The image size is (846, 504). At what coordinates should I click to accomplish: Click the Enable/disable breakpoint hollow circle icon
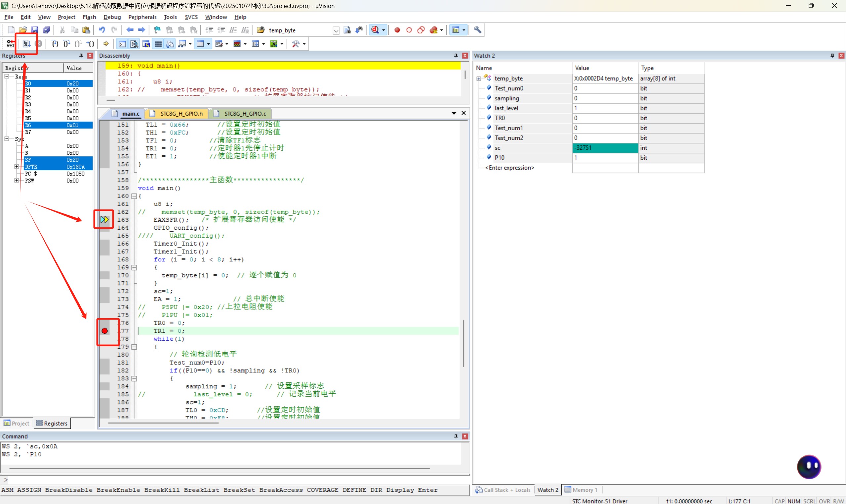click(409, 30)
